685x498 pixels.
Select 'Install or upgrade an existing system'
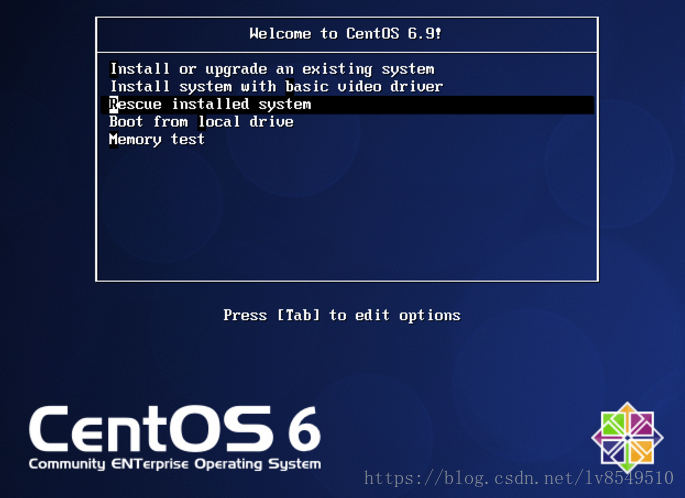(272, 69)
